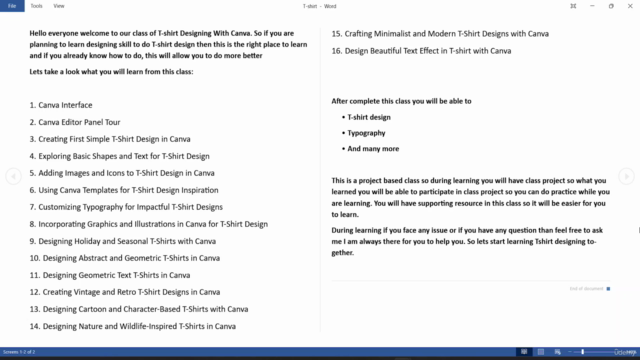Switch to Print Layout view icon

(x=540, y=352)
